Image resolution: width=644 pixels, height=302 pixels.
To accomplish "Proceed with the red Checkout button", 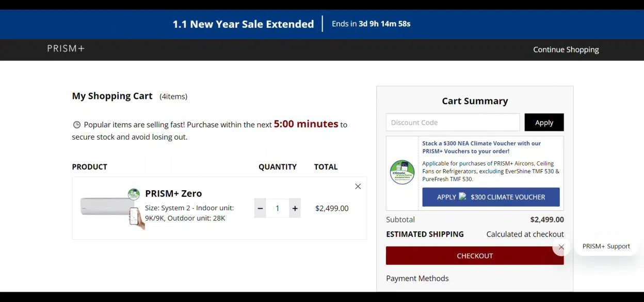I will coord(474,256).
